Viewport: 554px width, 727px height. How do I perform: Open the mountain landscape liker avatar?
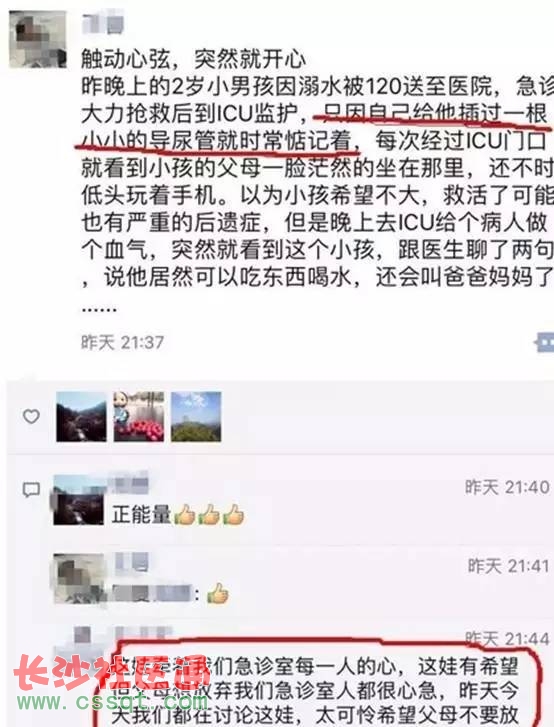81,416
